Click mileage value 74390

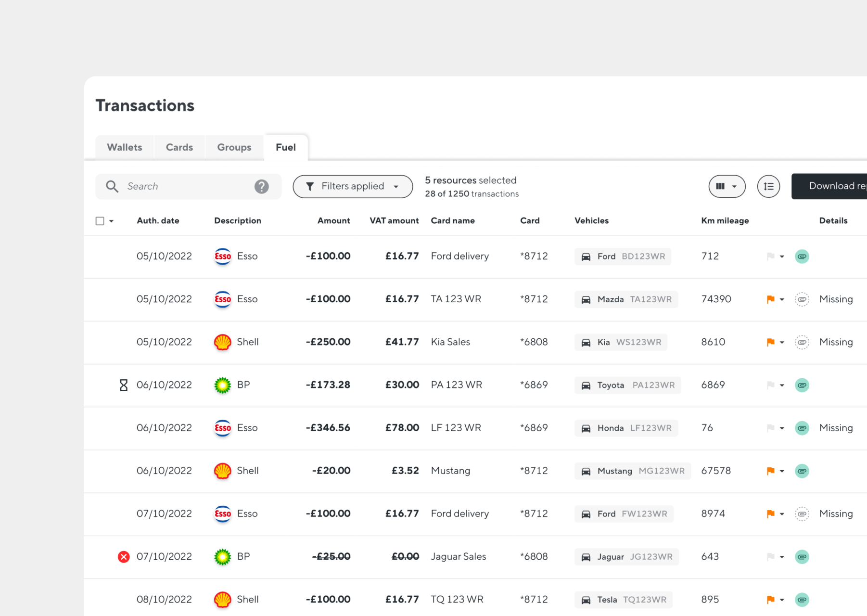pos(716,299)
